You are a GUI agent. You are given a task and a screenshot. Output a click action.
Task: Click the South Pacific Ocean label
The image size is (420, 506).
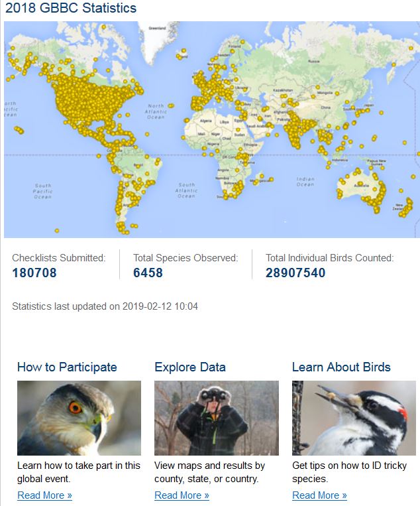click(42, 191)
